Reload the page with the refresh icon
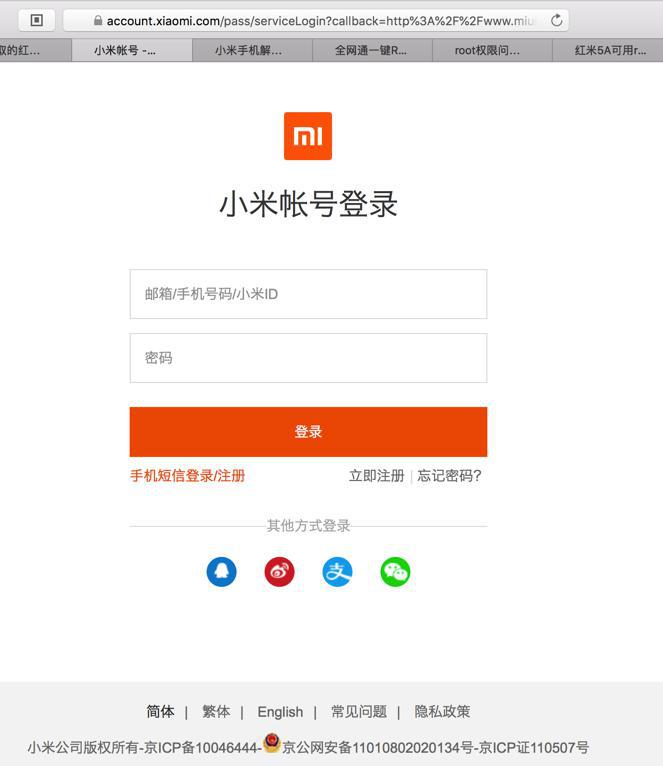663x766 pixels. [x=556, y=21]
